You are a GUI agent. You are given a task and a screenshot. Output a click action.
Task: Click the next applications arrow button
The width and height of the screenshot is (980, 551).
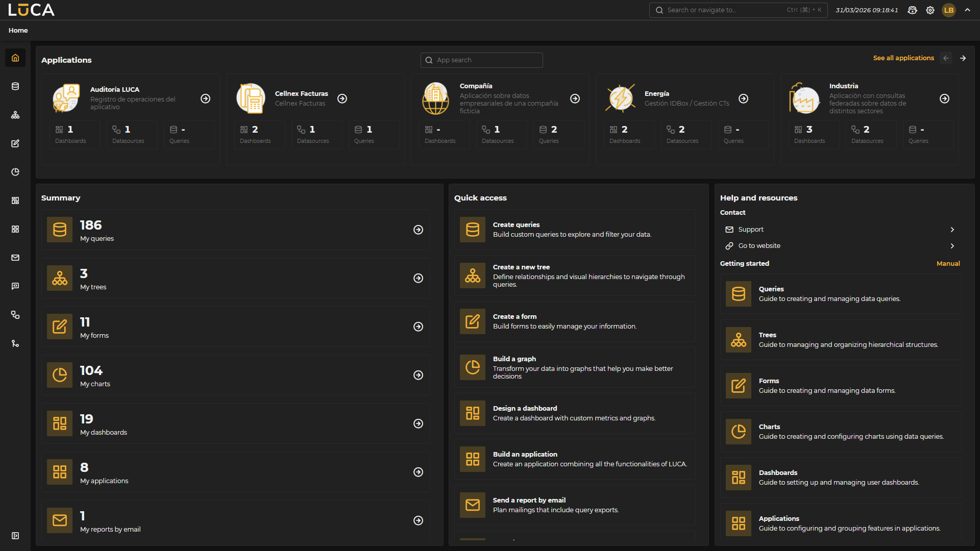(x=963, y=58)
